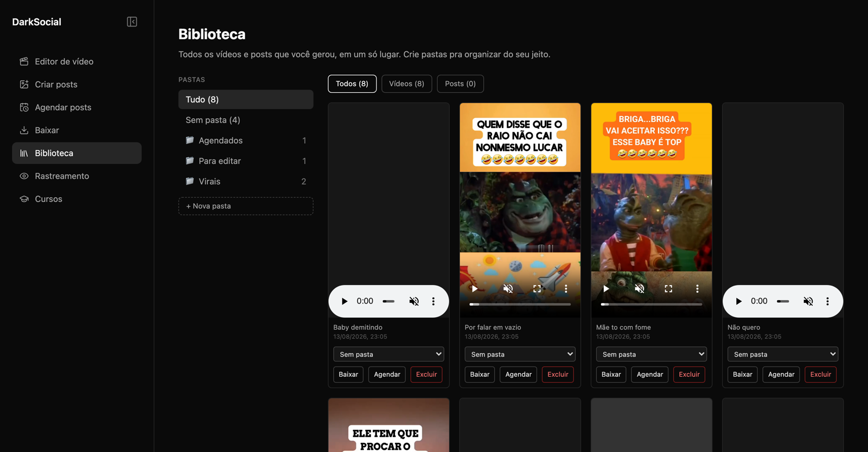Open the Para editar folder
The height and width of the screenshot is (452, 868).
click(x=246, y=161)
